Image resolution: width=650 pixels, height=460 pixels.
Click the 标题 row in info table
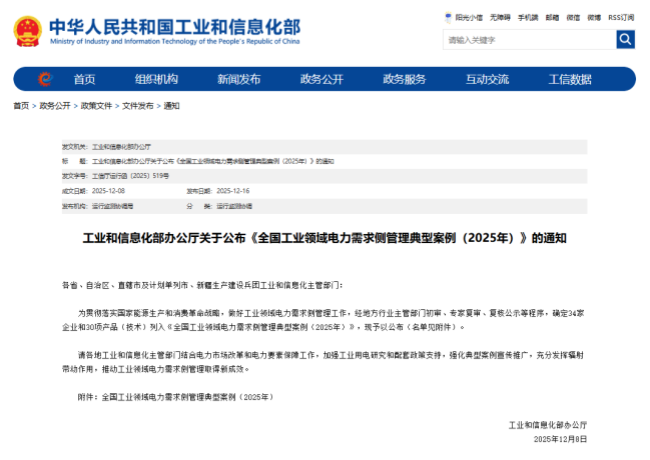[x=325, y=161]
